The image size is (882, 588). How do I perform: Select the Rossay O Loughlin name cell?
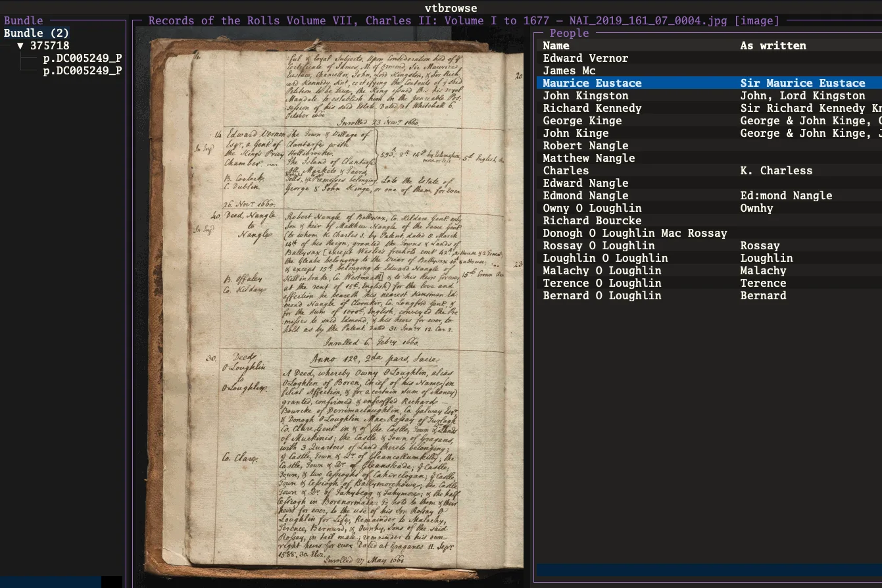coord(599,245)
